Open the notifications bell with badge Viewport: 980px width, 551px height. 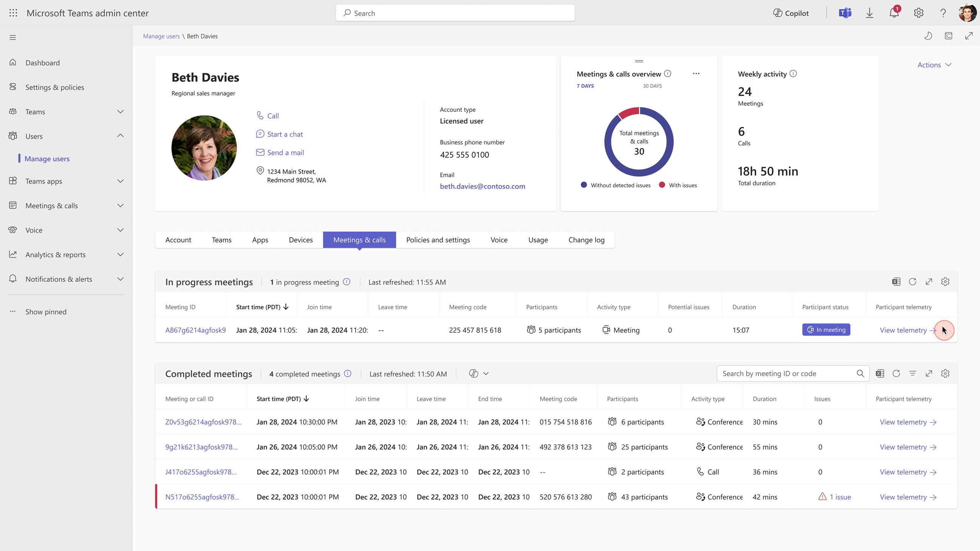(894, 12)
